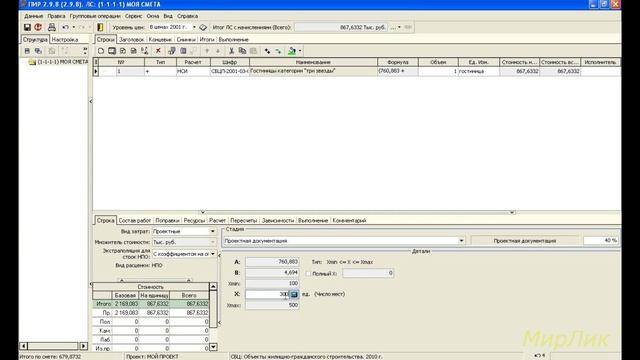Viewport: 640px width, 360px height.
Task: Click the stage percentage field showing 40 %
Action: (601, 241)
